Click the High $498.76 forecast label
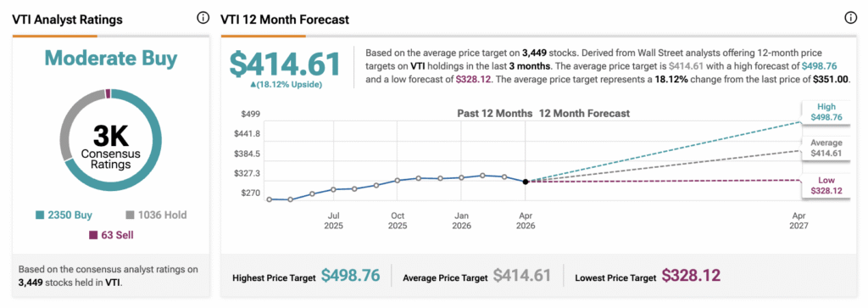Screen dimensions: 868x308 (x=826, y=113)
